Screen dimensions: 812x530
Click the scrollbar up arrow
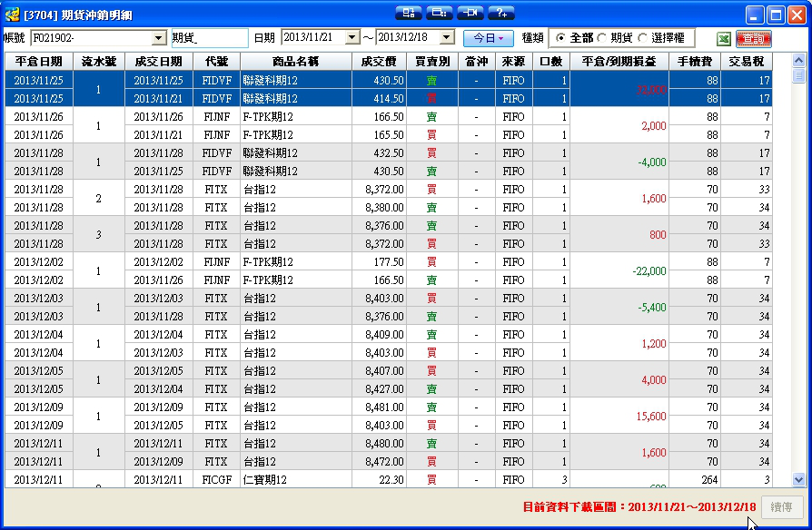(798, 60)
